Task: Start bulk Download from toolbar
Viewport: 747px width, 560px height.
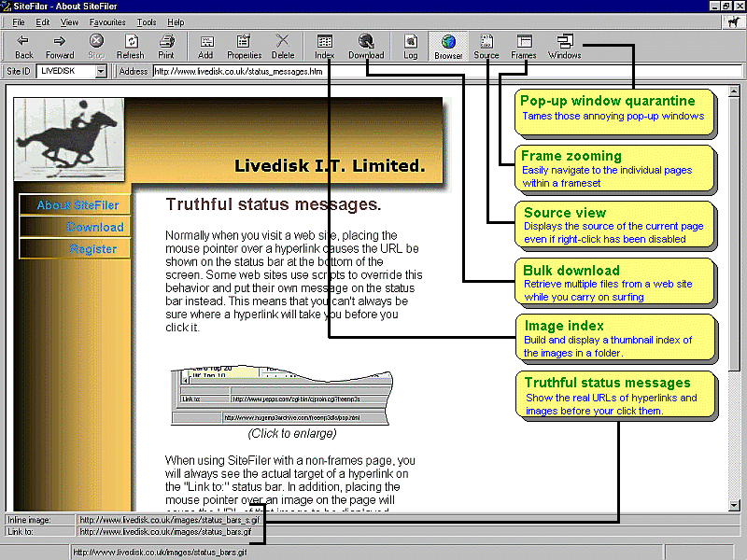Action: click(366, 47)
